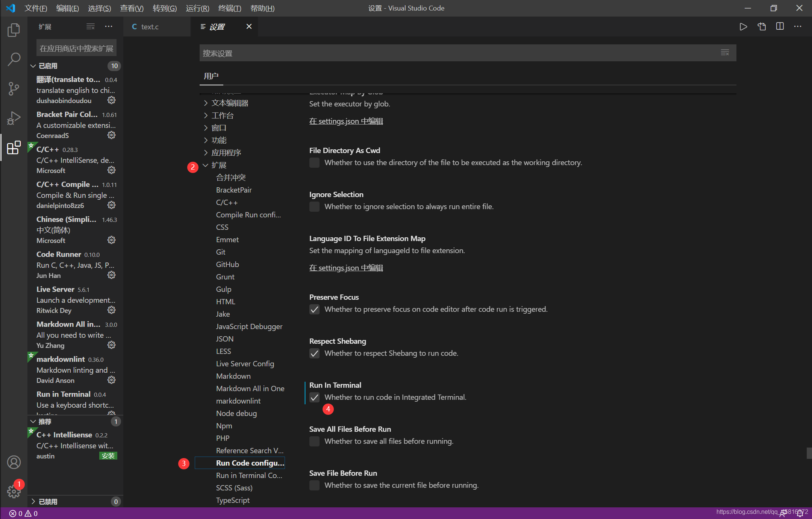812x519 pixels.
Task: Clear the settings search input filter icon
Action: (x=725, y=53)
